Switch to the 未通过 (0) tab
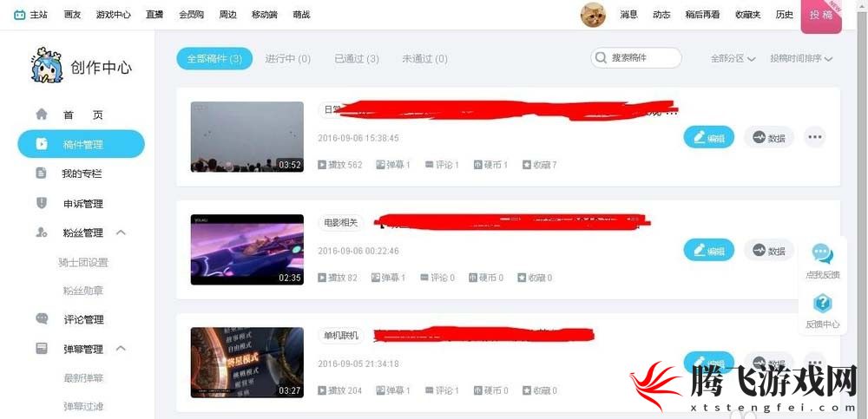This screenshot has height=419, width=868. [x=424, y=59]
